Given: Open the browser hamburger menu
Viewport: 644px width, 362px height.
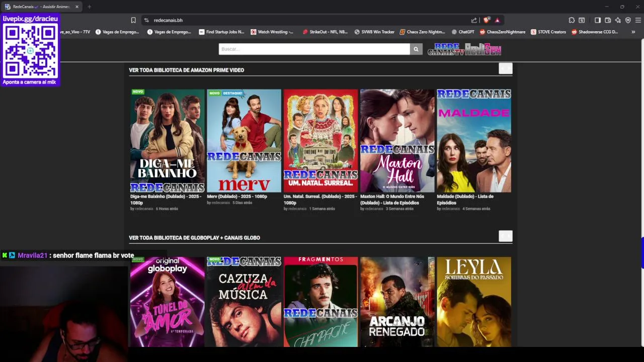Looking at the screenshot, I should tap(638, 20).
